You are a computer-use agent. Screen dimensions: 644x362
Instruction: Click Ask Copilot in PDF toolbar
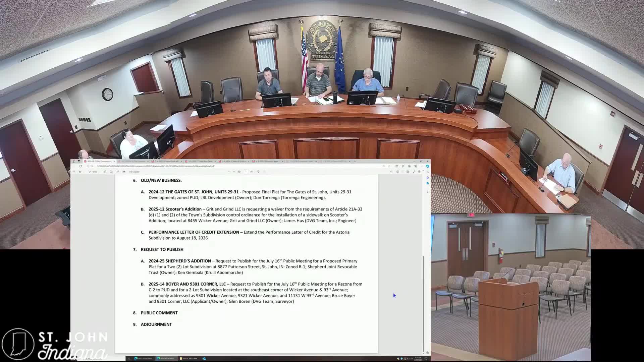click(134, 172)
